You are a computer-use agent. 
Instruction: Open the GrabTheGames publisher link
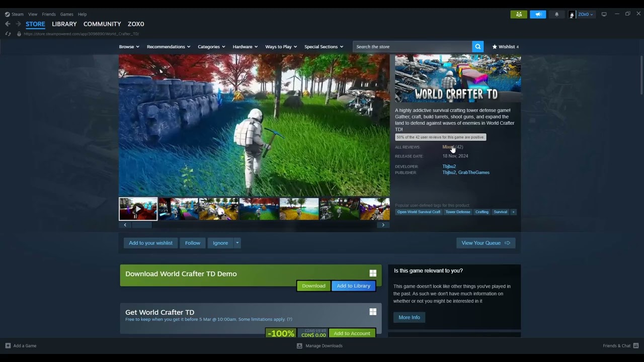click(473, 172)
